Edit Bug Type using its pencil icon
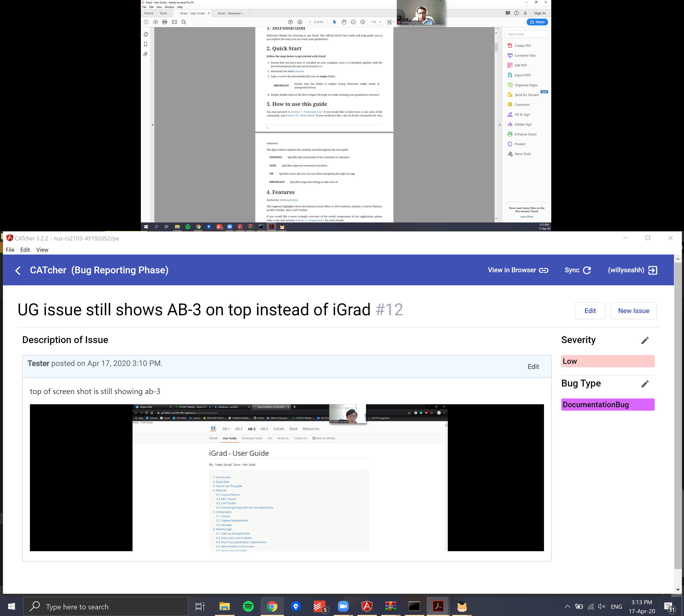Viewport: 684px width, 616px height. click(645, 384)
